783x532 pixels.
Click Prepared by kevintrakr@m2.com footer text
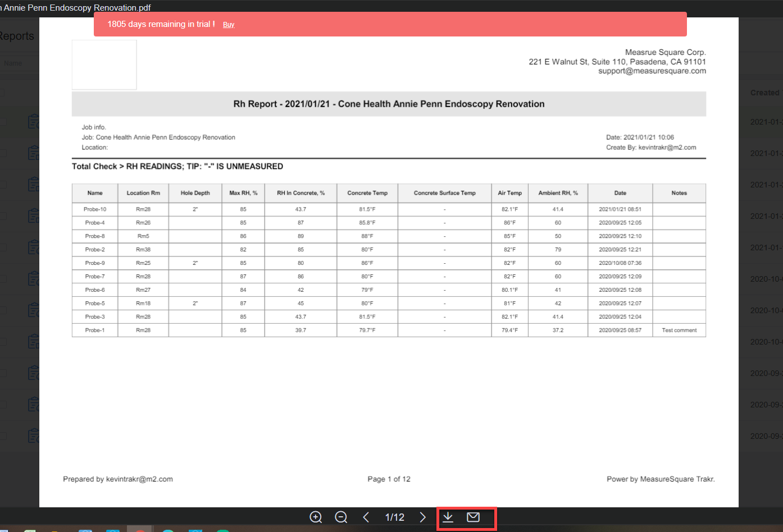click(x=118, y=479)
